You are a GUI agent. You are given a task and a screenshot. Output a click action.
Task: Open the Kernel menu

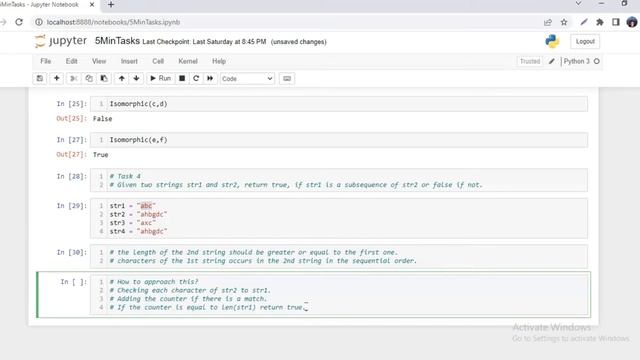point(188,61)
